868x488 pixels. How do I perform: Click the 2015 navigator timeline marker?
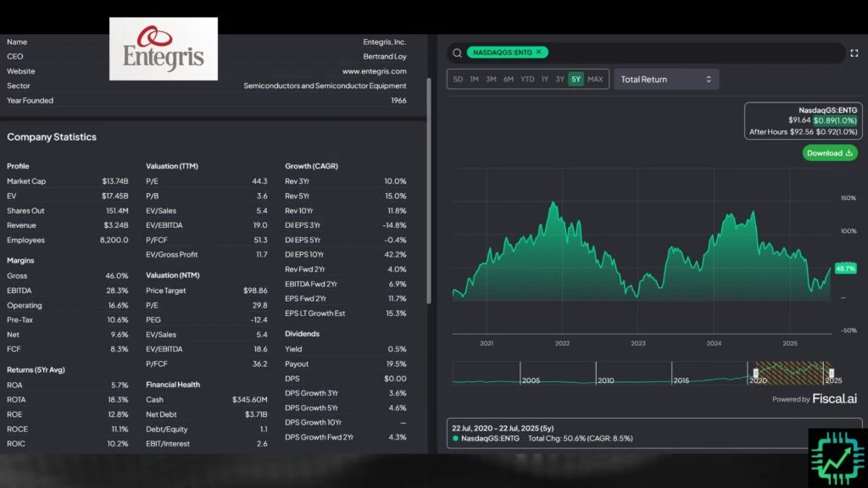pos(682,380)
